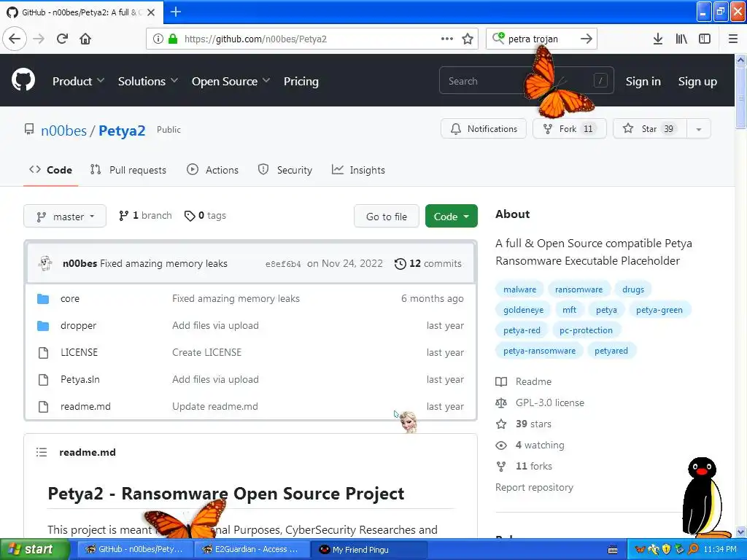Open commit hash e8ef6b4
Image resolution: width=747 pixels, height=560 pixels.
tap(283, 264)
